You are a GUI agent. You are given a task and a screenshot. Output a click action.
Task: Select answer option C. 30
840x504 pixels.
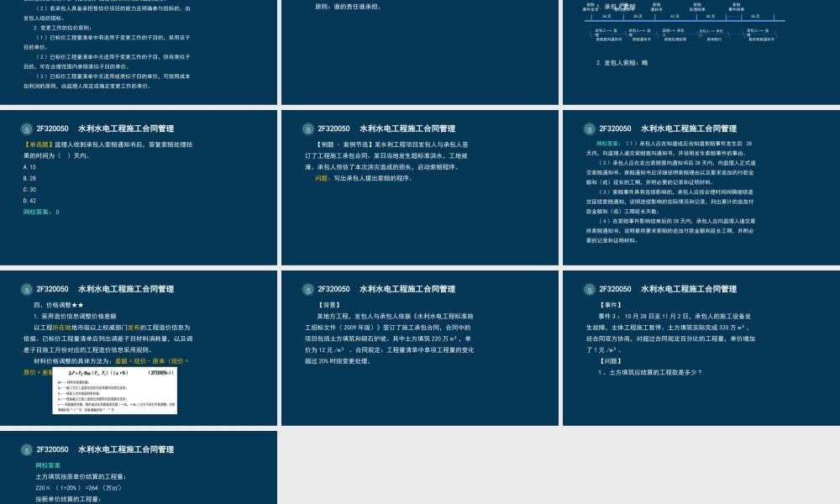(x=29, y=189)
